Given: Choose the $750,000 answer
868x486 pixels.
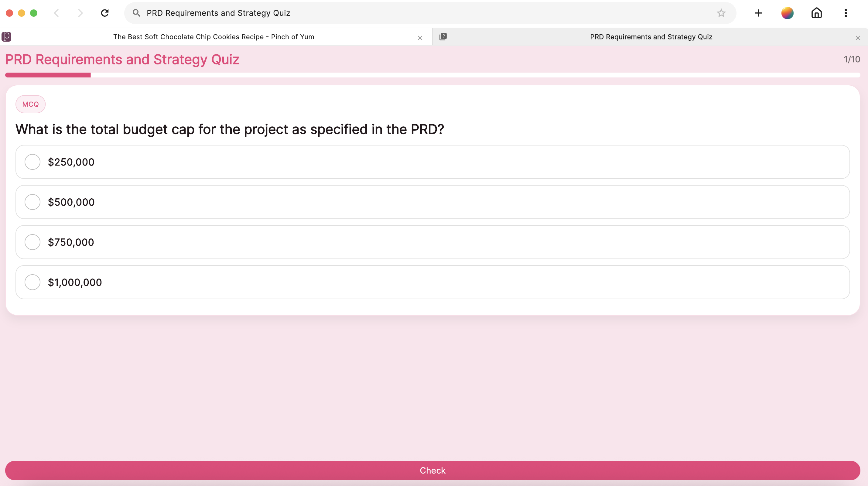Looking at the screenshot, I should click(x=32, y=242).
